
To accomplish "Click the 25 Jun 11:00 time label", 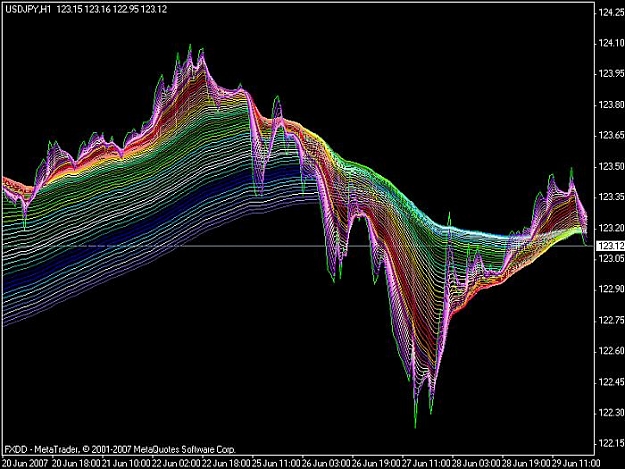I will pos(276,463).
